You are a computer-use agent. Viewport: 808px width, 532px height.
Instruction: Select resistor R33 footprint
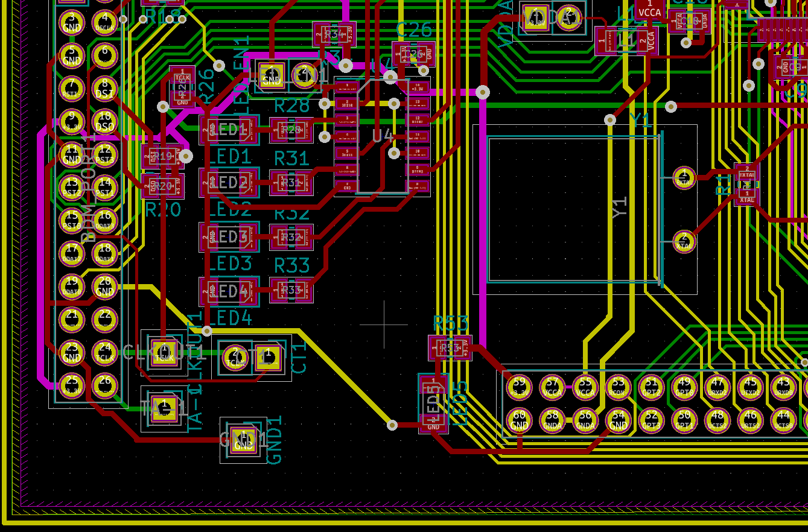[291, 291]
